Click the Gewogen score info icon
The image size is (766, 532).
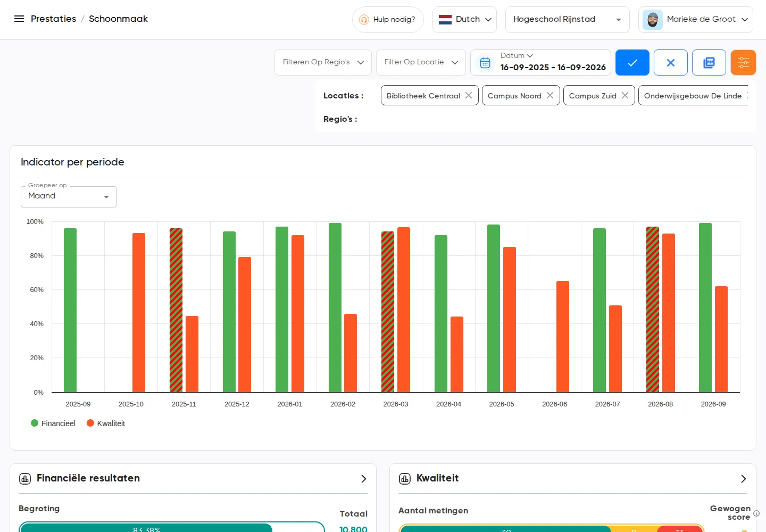[x=756, y=513]
